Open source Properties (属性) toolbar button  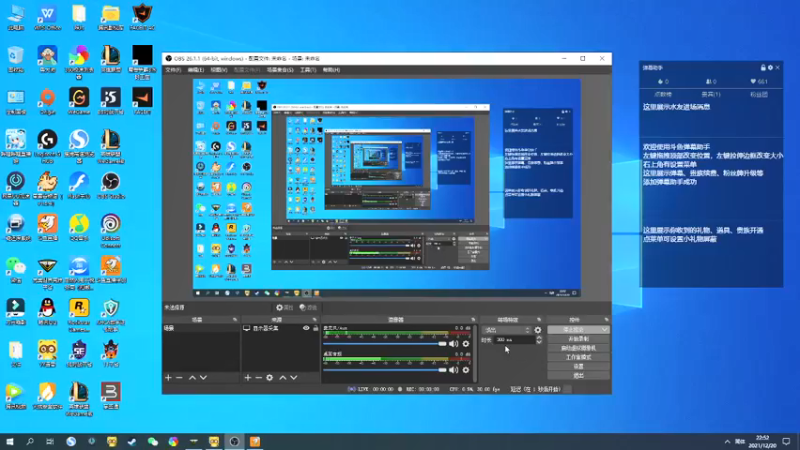pos(284,308)
